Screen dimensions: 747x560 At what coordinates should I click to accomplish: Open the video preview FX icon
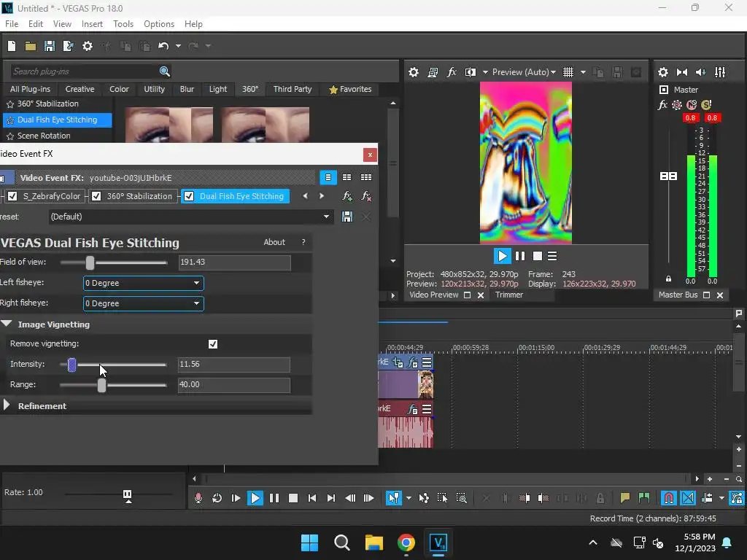coord(452,72)
